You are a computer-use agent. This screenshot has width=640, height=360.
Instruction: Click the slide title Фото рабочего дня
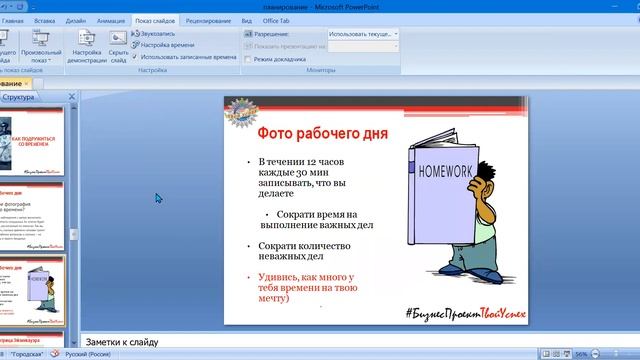tap(322, 133)
